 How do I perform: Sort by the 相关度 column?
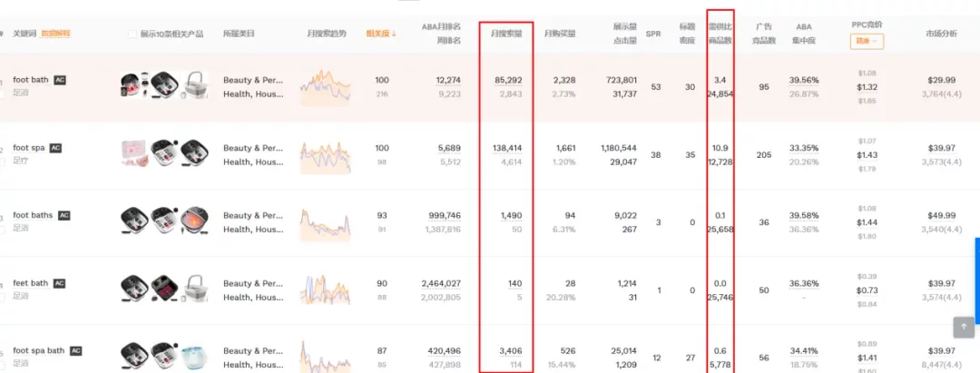point(381,34)
